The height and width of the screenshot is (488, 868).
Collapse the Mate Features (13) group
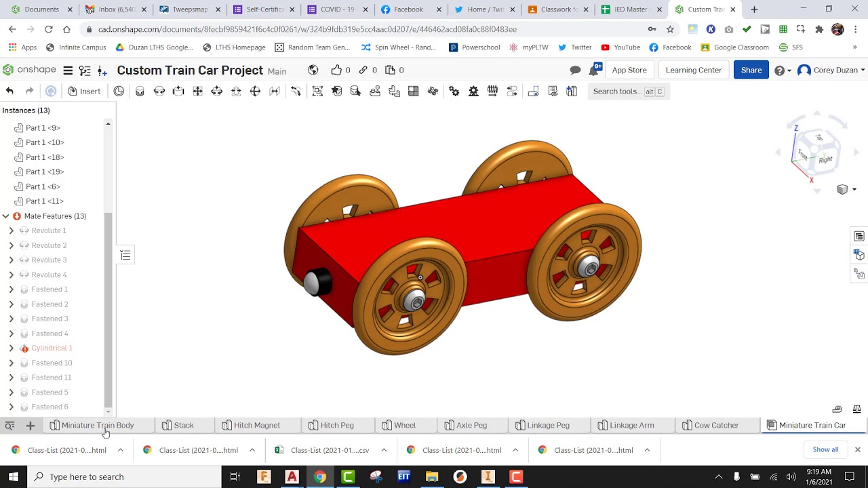tap(5, 216)
